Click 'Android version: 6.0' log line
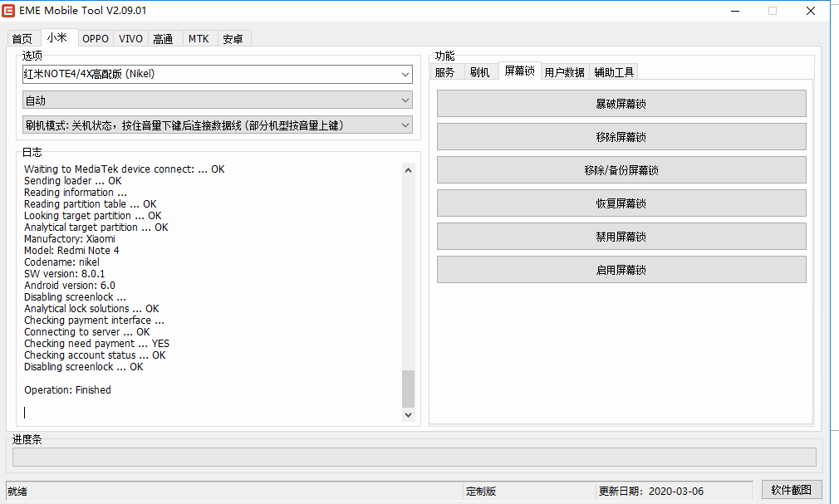 (70, 285)
